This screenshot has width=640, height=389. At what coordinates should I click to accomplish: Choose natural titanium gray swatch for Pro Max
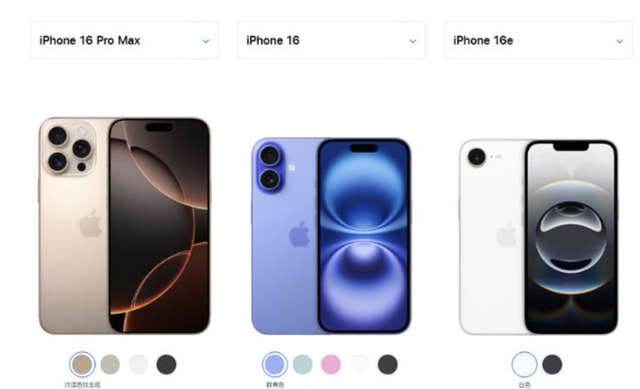[110, 364]
